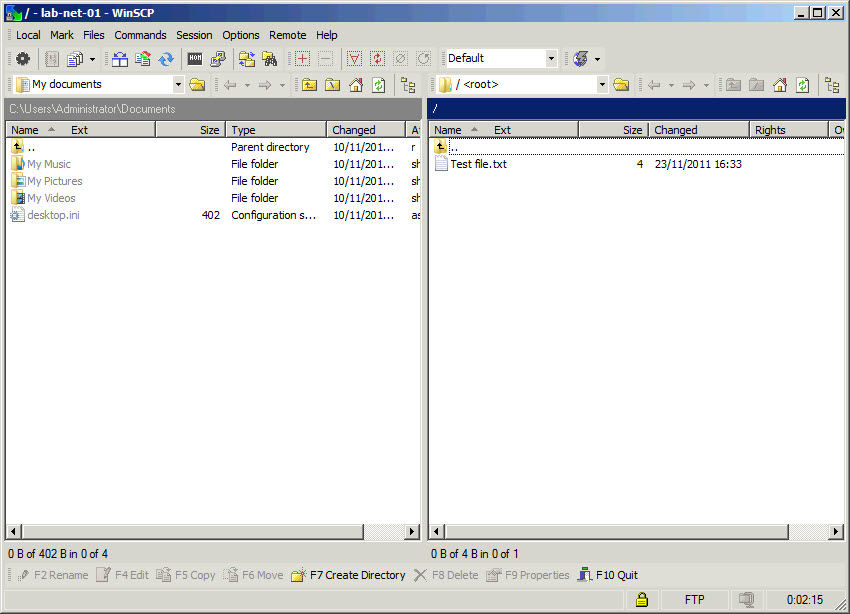Click F9 Properties button
Viewport: 850px width, 614px height.
point(527,575)
